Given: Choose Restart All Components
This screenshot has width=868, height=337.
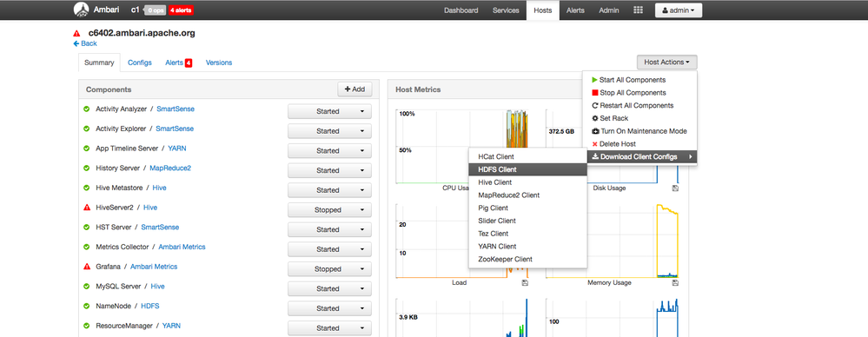Looking at the screenshot, I should coord(639,106).
